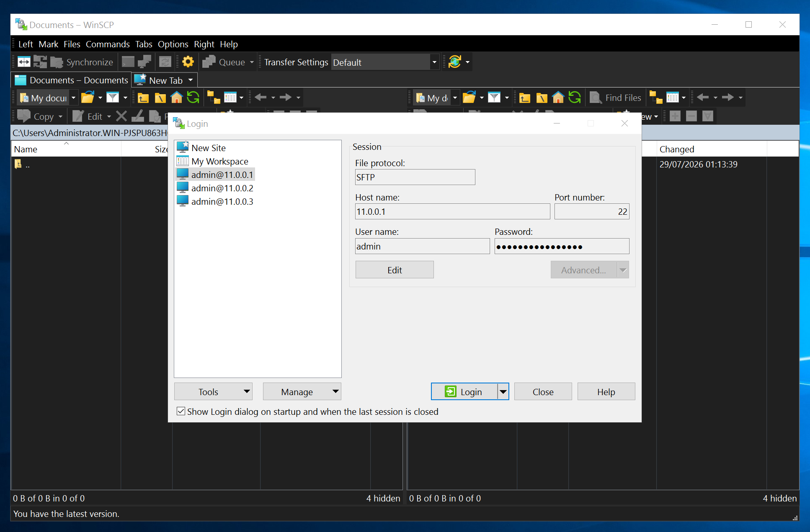Image resolution: width=810 pixels, height=532 pixels.
Task: Click the right panel filter funnel icon
Action: 494,98
